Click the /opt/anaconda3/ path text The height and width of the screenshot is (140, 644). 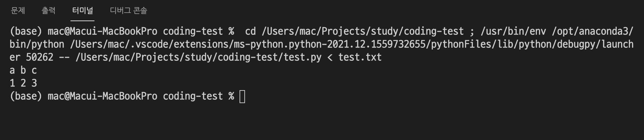pyautogui.click(x=592, y=31)
